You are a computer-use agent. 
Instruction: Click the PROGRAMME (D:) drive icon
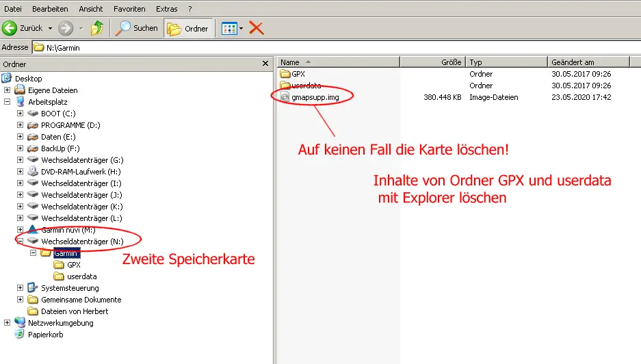tap(33, 125)
